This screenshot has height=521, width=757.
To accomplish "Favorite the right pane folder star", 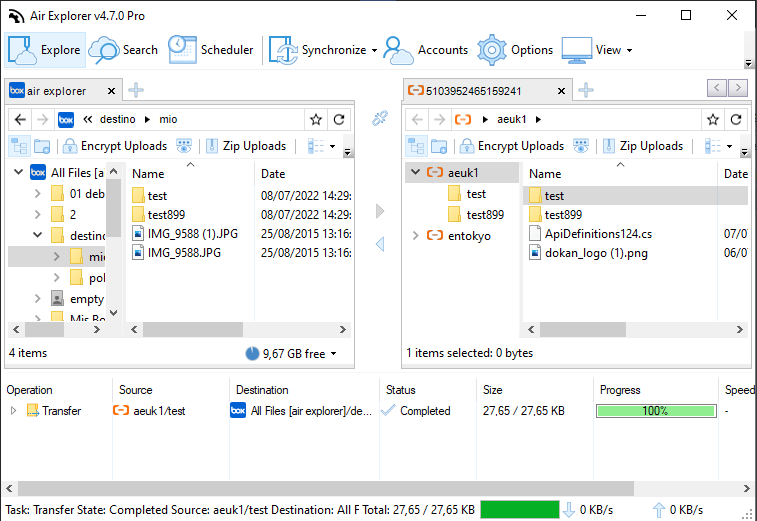I will (713, 119).
